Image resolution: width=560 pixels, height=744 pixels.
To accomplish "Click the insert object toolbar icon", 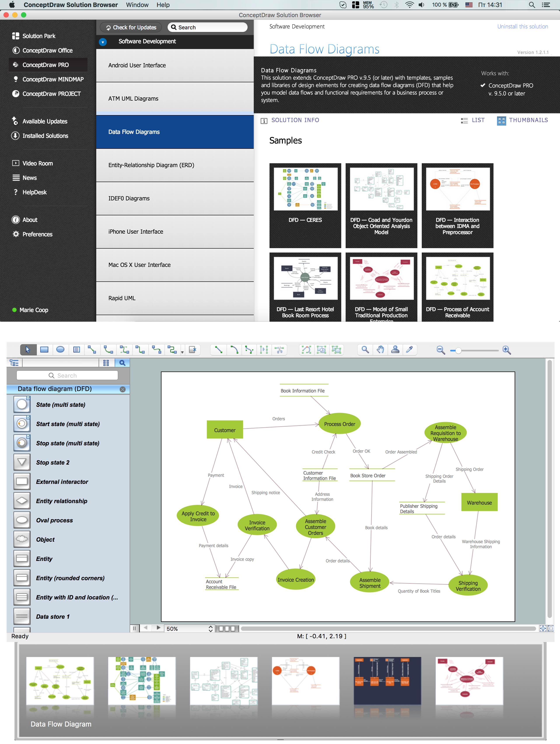I will pyautogui.click(x=192, y=350).
